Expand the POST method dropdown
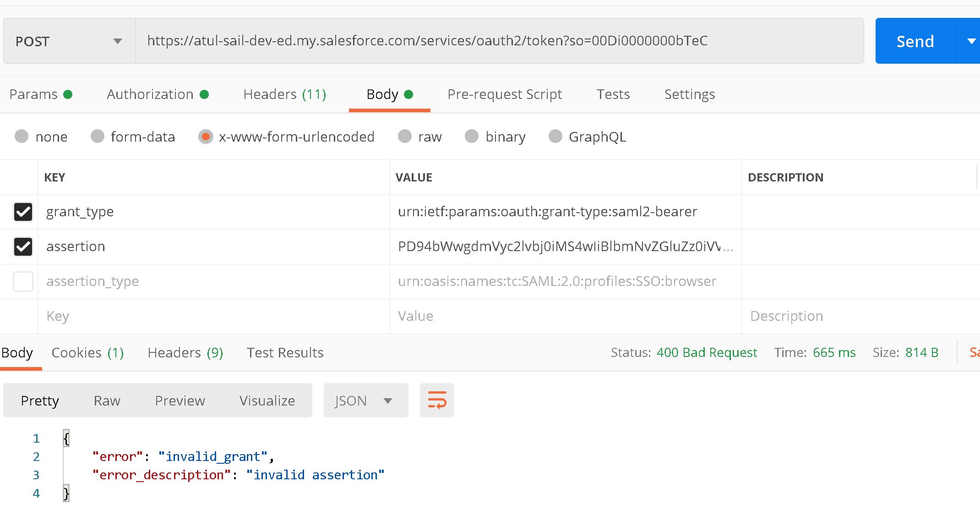980x532 pixels. (x=69, y=41)
